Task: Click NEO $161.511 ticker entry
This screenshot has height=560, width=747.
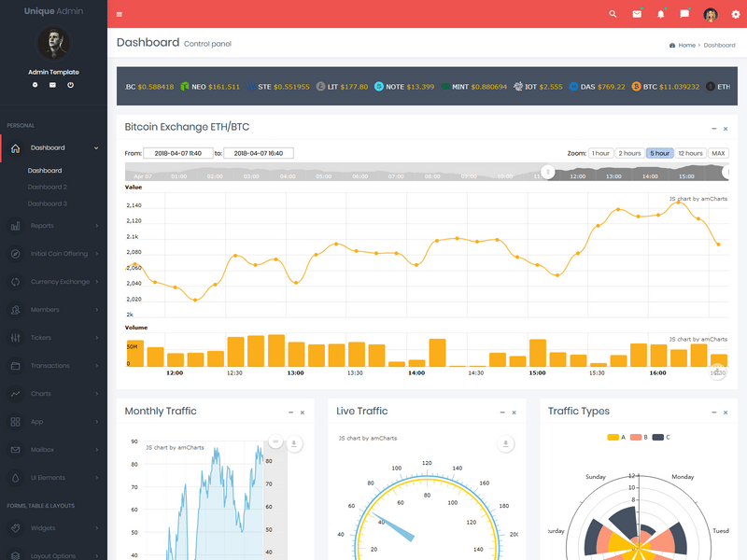Action: click(x=210, y=87)
